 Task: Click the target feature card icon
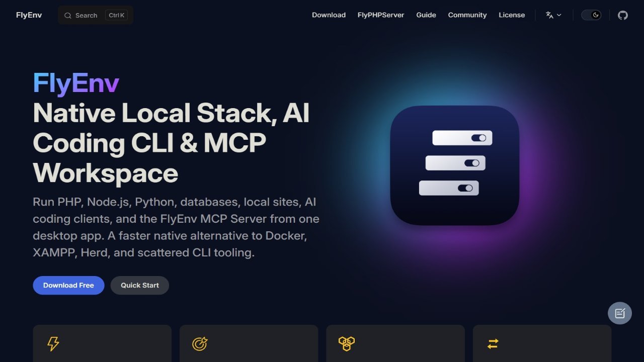point(200,344)
